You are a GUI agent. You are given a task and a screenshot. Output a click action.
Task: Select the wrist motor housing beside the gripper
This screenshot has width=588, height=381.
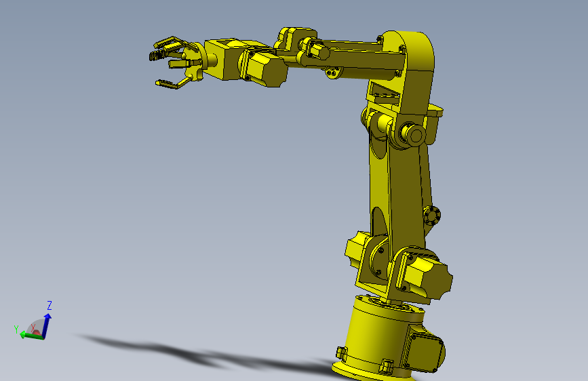(x=263, y=68)
